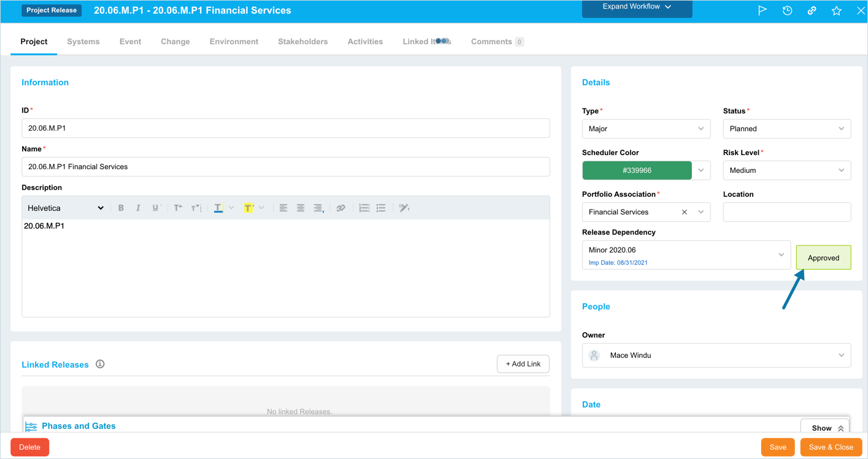Open the history clock icon
868x459 pixels.
787,10
